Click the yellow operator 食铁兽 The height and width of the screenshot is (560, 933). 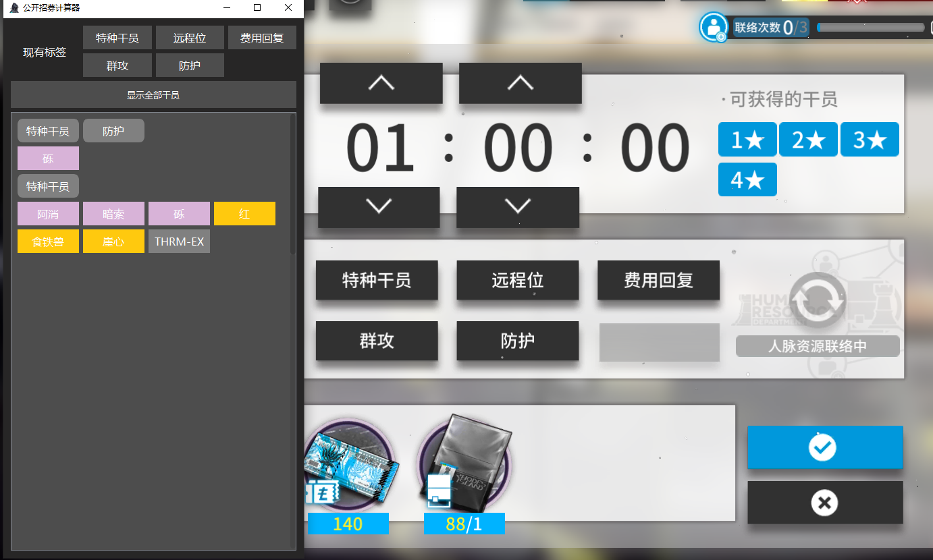point(48,242)
